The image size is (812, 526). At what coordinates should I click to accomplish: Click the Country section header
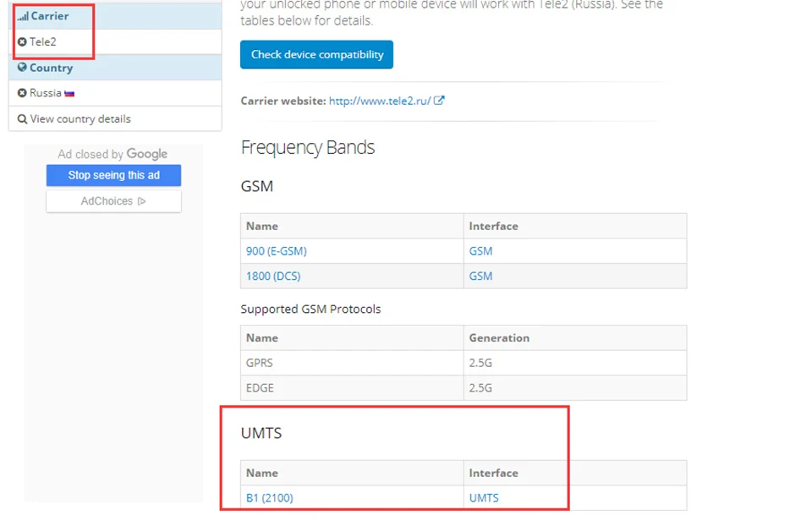pyautogui.click(x=115, y=68)
